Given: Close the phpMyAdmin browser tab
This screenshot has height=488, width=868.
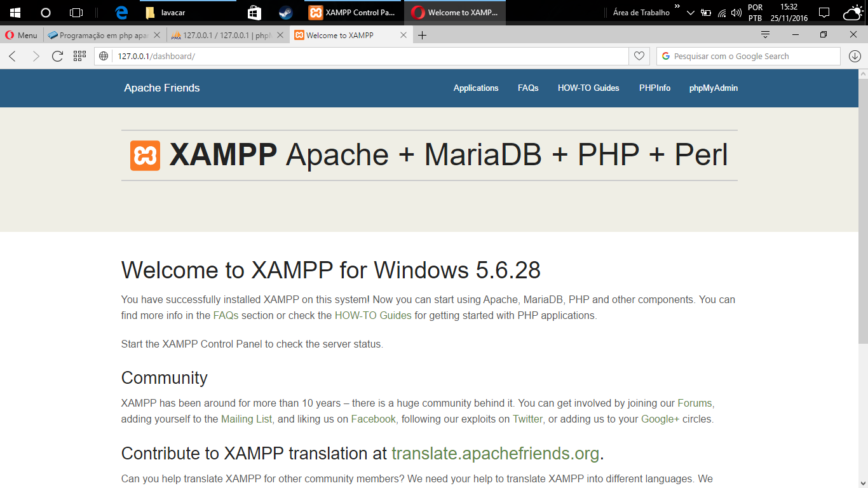Looking at the screenshot, I should coord(280,35).
